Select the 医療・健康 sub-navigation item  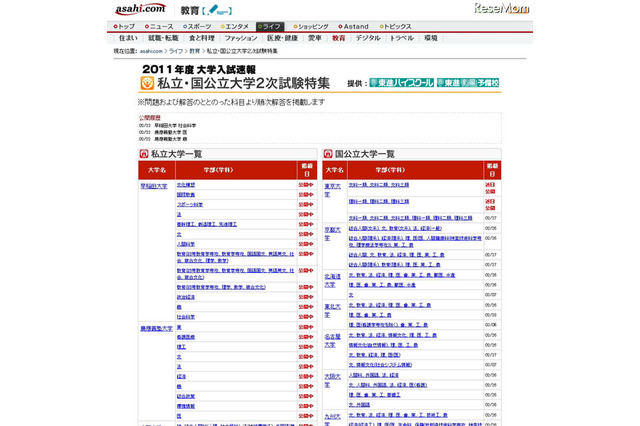coord(282,38)
